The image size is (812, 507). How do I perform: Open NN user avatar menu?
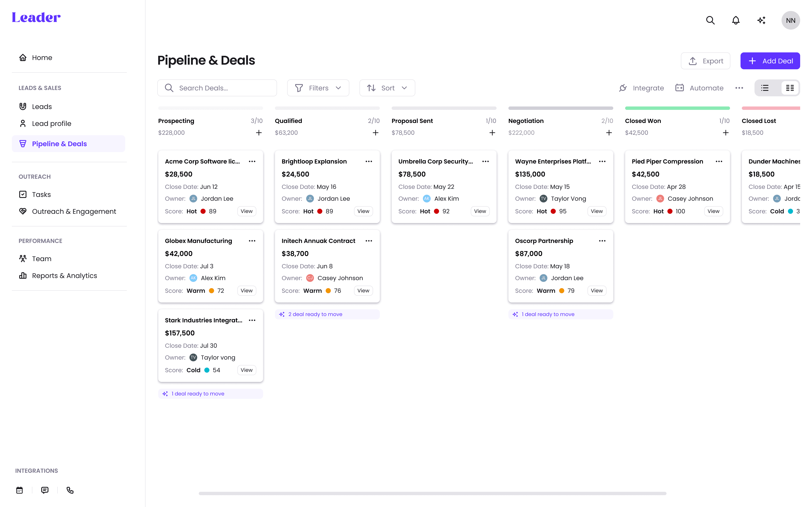click(x=790, y=20)
